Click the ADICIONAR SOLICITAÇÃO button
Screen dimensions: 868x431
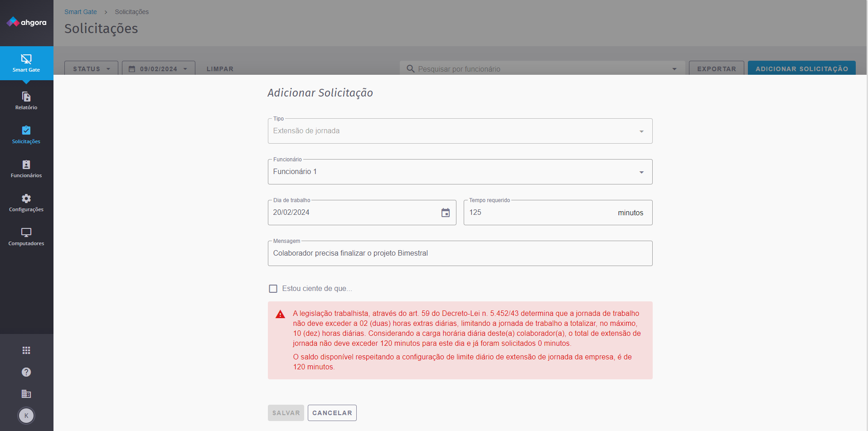[802, 69]
